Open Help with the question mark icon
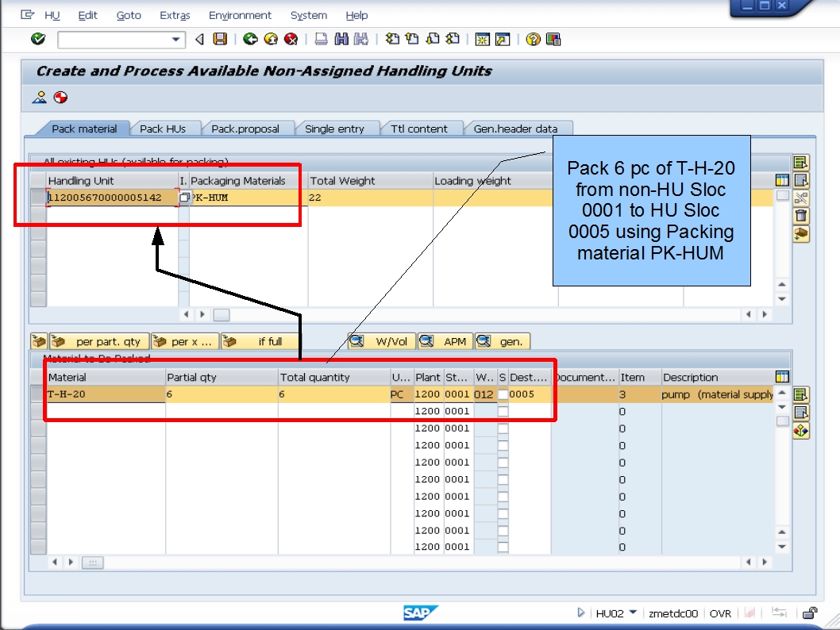840x630 pixels. (534, 38)
